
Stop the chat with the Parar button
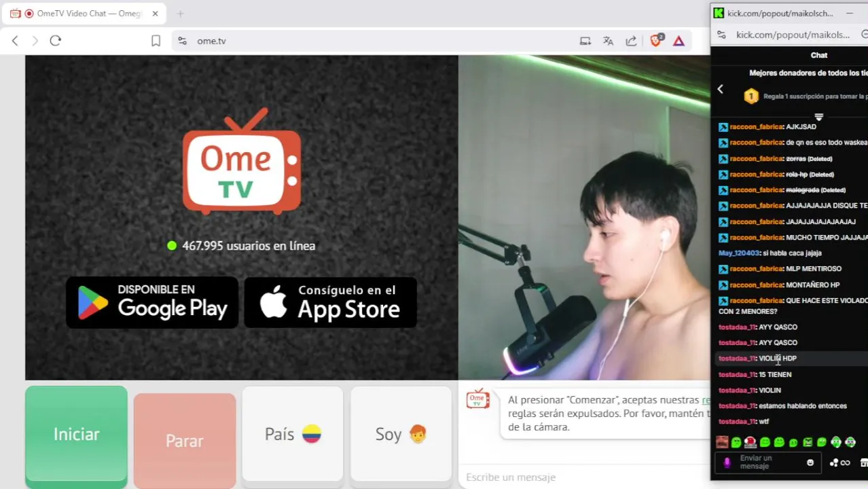[185, 441]
